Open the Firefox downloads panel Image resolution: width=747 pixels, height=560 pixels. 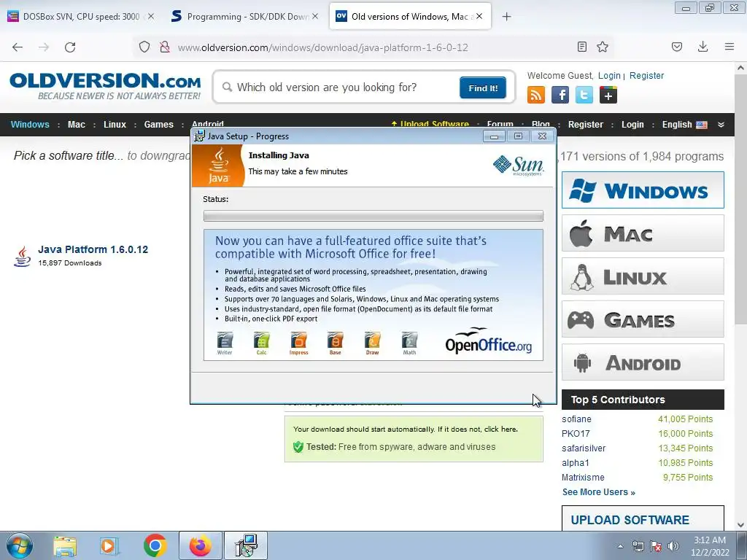pyautogui.click(x=703, y=47)
